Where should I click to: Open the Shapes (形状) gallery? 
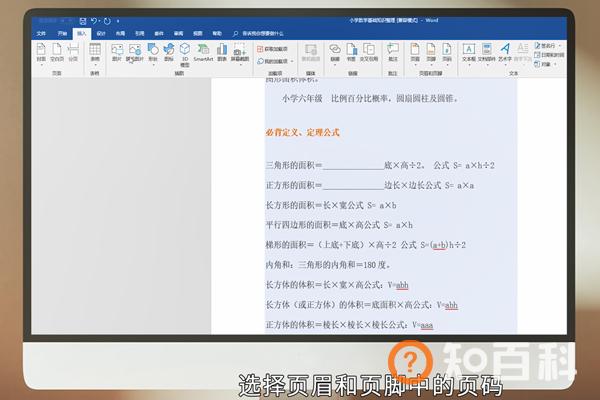[x=153, y=54]
